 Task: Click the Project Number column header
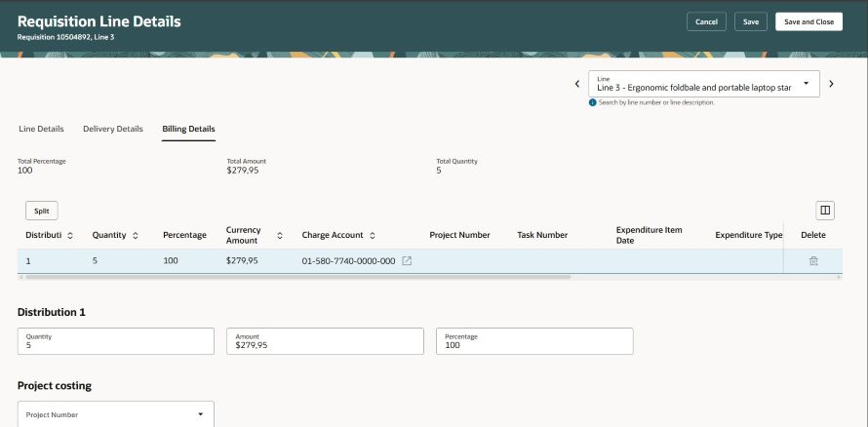point(459,235)
